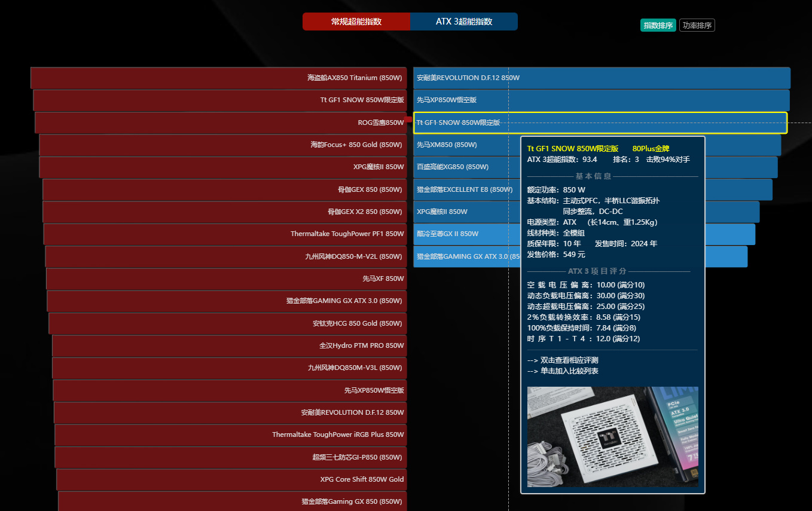
Task: Choose the 骨伽GEX X2 850 bar
Action: 225,212
